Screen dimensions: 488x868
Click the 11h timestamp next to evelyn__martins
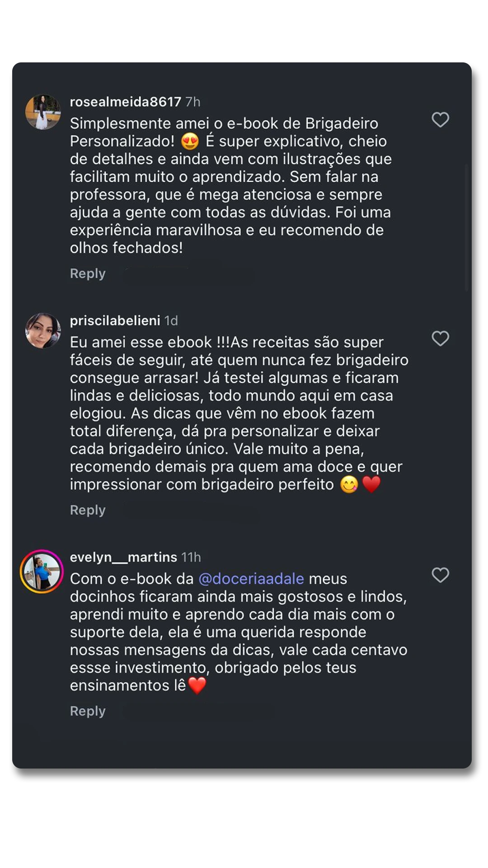(191, 557)
